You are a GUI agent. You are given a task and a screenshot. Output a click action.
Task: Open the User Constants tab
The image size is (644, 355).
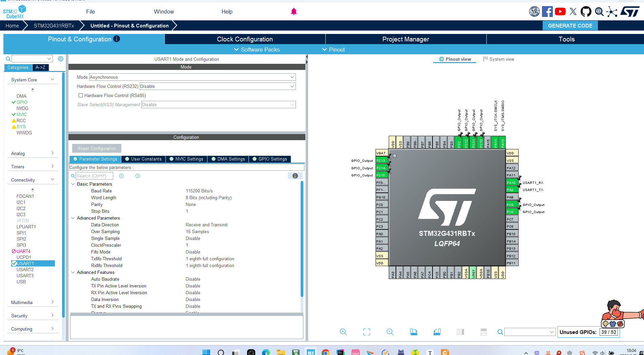click(x=143, y=159)
